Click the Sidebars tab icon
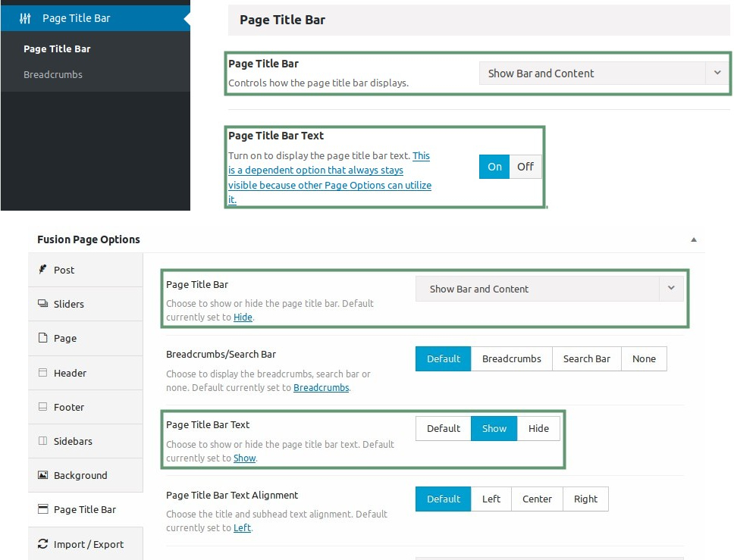The width and height of the screenshot is (734, 560). coord(42,441)
